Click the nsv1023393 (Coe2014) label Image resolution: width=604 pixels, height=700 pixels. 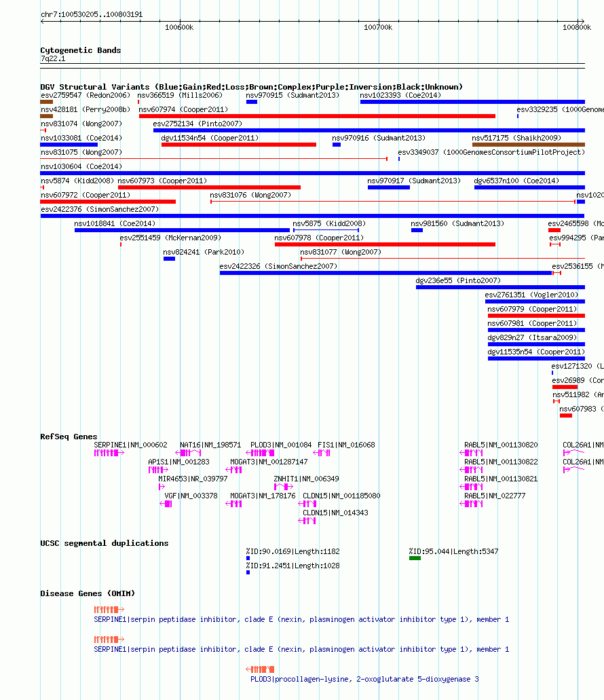point(400,95)
